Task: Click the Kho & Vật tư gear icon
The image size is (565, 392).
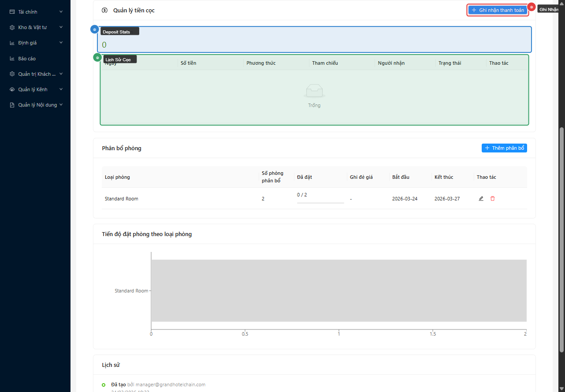Action: click(x=11, y=27)
